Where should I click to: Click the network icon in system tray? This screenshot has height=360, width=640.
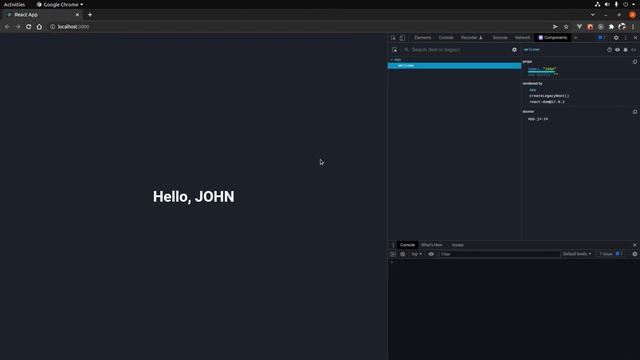pos(598,4)
